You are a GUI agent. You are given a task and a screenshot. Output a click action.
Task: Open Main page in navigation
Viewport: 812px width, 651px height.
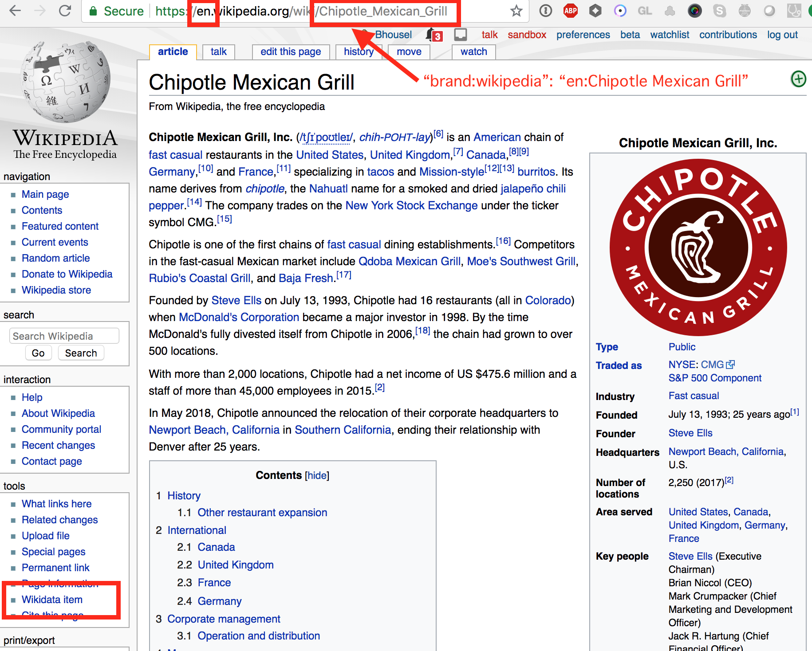click(45, 194)
